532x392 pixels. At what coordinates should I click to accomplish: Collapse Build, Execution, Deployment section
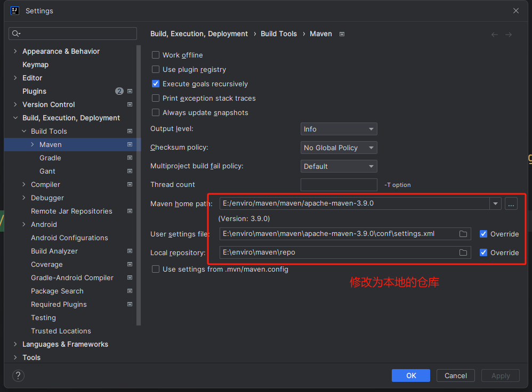[x=15, y=118]
